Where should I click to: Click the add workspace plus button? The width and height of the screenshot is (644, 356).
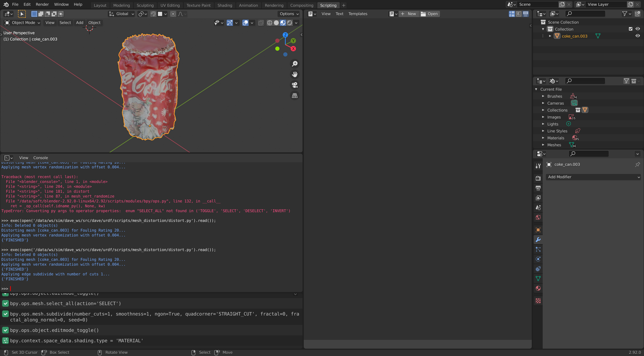[x=344, y=5]
